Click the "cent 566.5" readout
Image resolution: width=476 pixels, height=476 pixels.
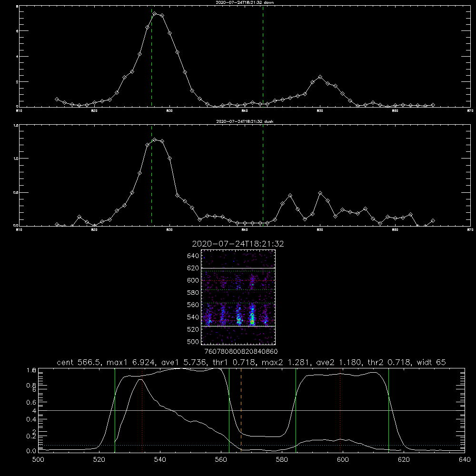click(x=79, y=362)
